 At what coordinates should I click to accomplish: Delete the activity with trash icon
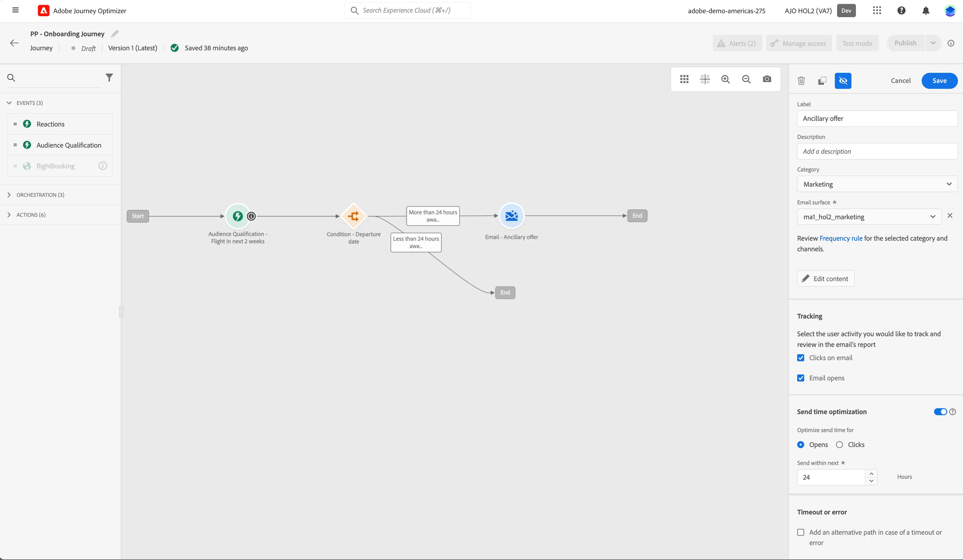(801, 81)
